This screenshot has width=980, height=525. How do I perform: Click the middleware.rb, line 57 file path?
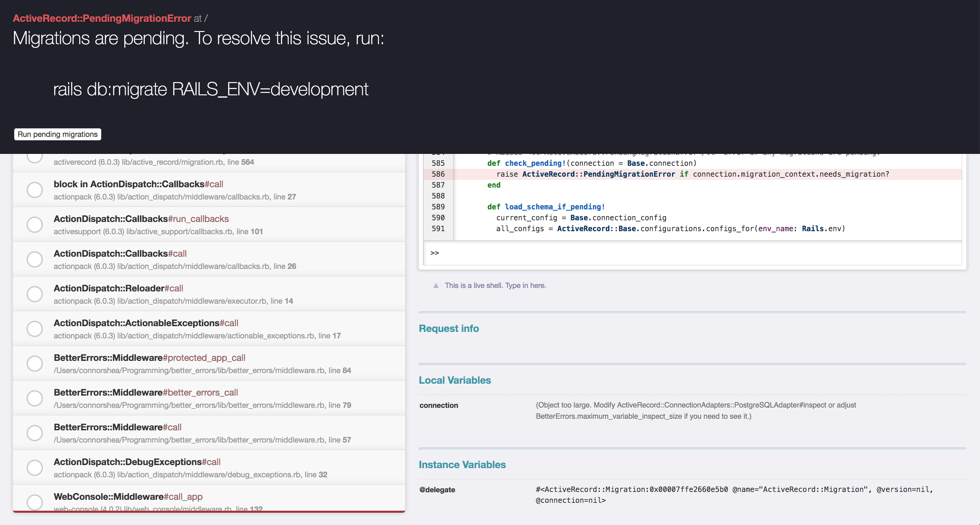click(202, 440)
